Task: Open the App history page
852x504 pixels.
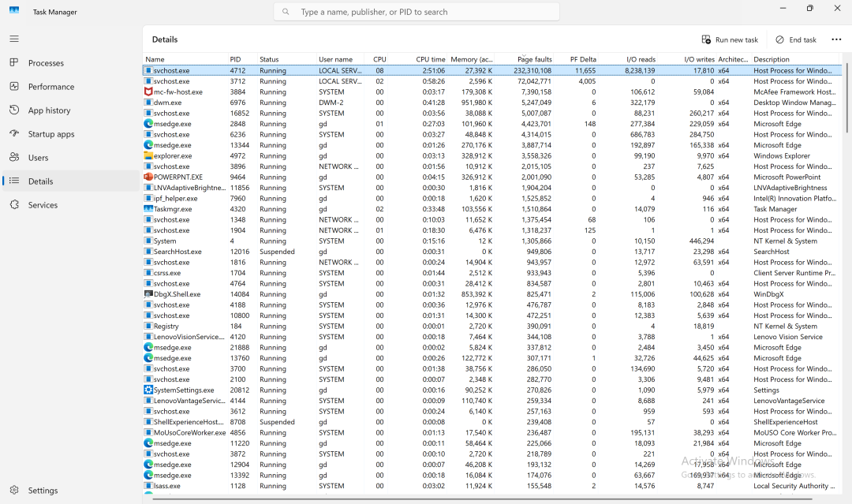Action: [71, 110]
